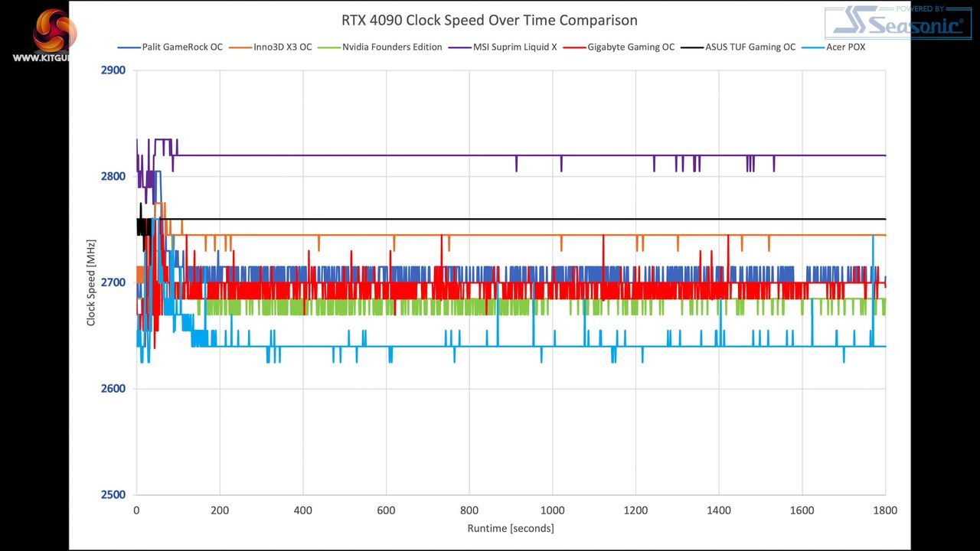
Task: Select the ASUS TUF Gaming OC legend entry
Action: click(740, 47)
